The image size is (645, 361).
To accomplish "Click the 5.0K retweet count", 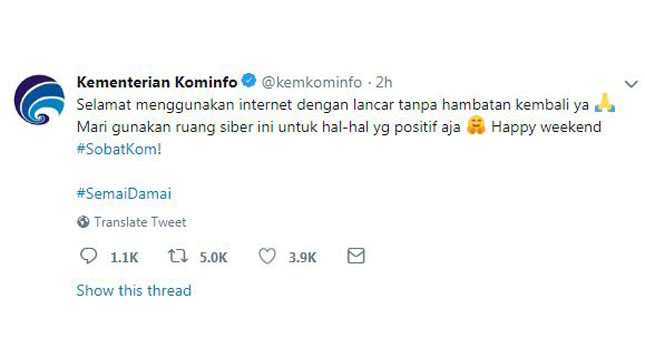I will (213, 257).
